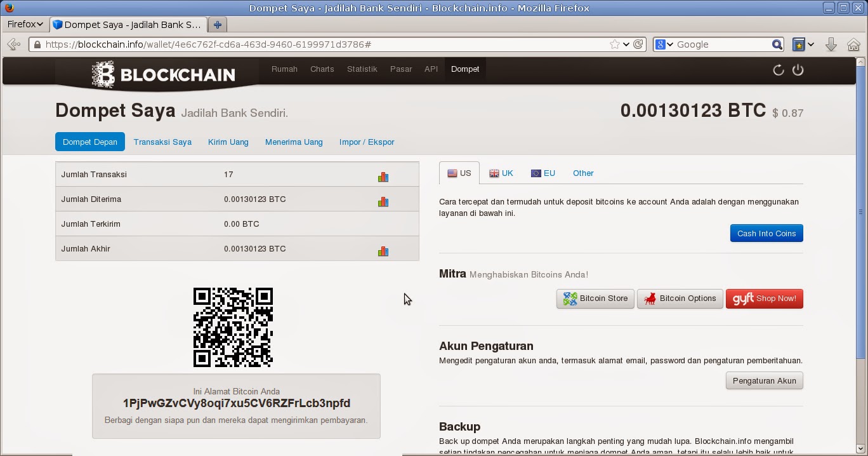Click the 0.00 BTC Jumlah Terkirim value
Image resolution: width=868 pixels, height=456 pixels.
(x=241, y=224)
